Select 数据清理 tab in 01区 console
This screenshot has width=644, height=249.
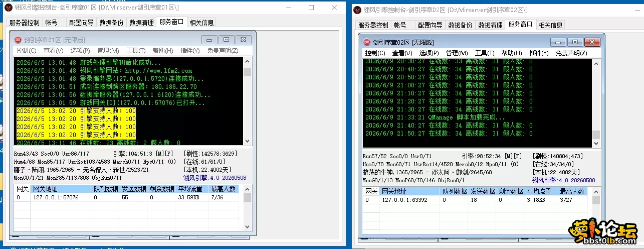(x=141, y=23)
